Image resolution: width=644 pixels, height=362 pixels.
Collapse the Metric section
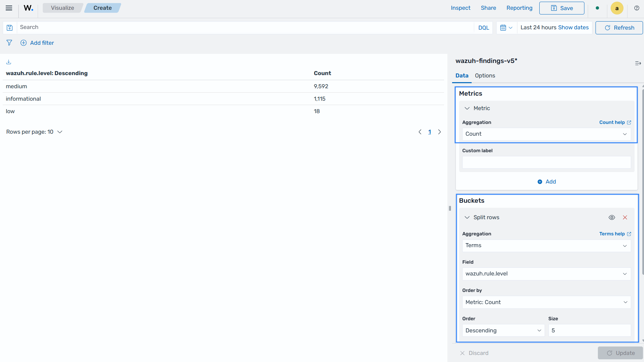pos(467,108)
